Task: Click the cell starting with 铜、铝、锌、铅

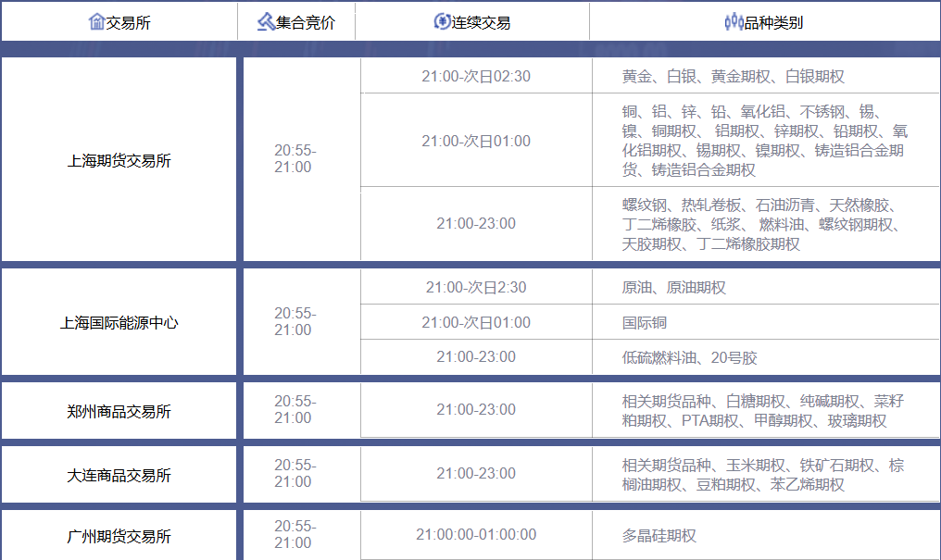Action: click(766, 141)
